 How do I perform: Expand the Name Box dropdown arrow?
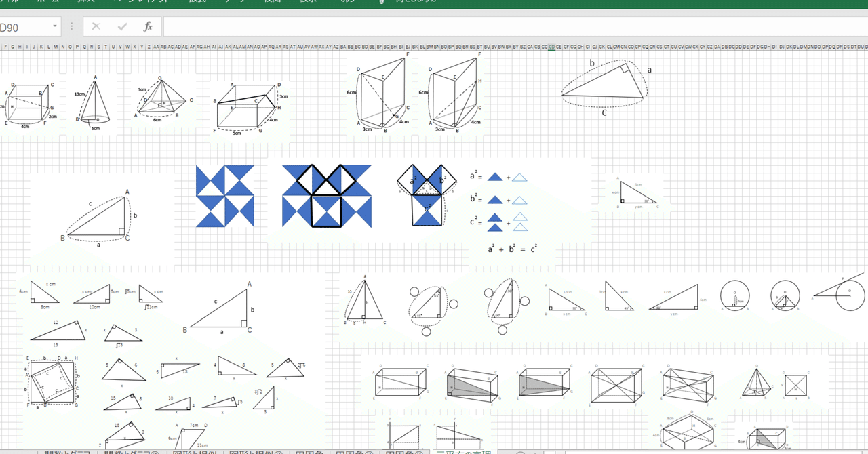pyautogui.click(x=55, y=27)
